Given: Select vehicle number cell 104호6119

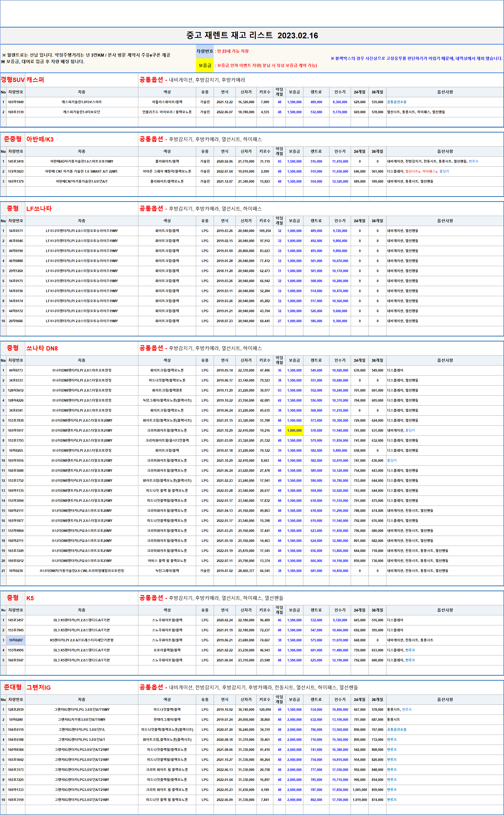Looking at the screenshot, I should tap(16, 729).
